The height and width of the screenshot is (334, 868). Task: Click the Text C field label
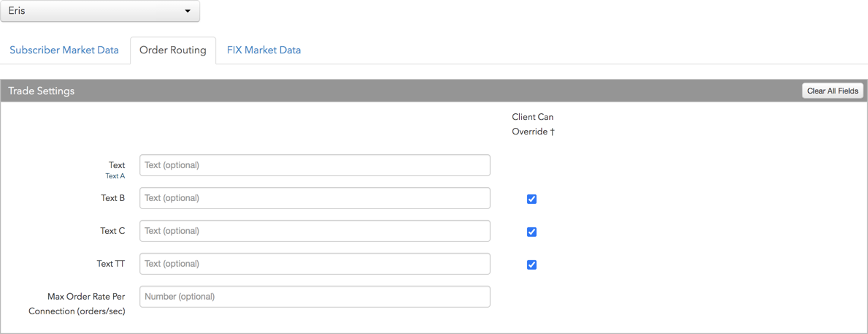pyautogui.click(x=113, y=231)
